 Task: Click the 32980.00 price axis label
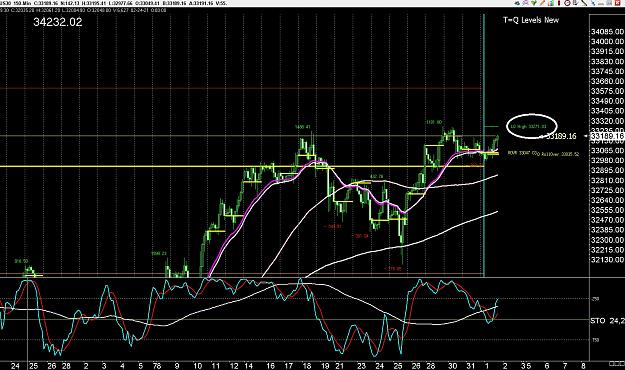(607, 160)
